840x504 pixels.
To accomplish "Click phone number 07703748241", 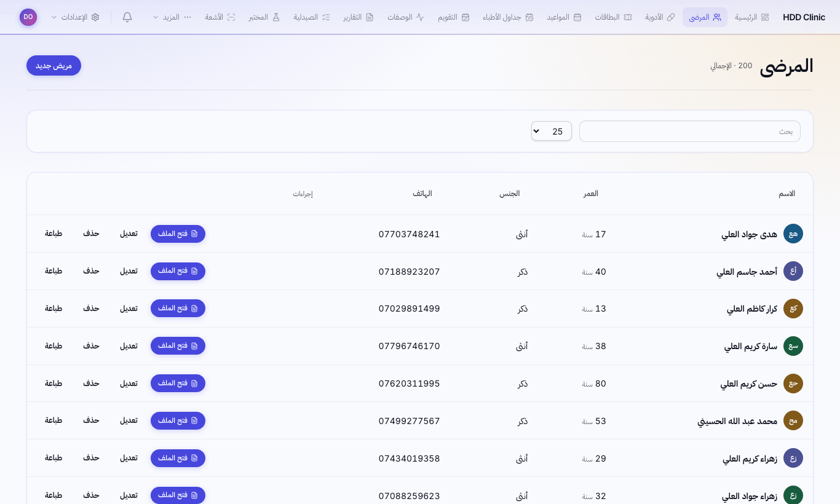I will (x=410, y=234).
